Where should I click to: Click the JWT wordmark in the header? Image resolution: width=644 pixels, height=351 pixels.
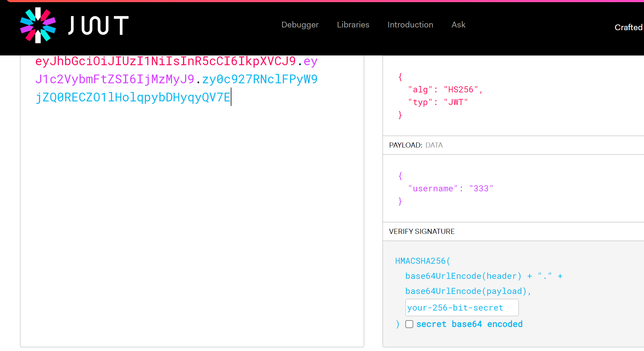98,25
